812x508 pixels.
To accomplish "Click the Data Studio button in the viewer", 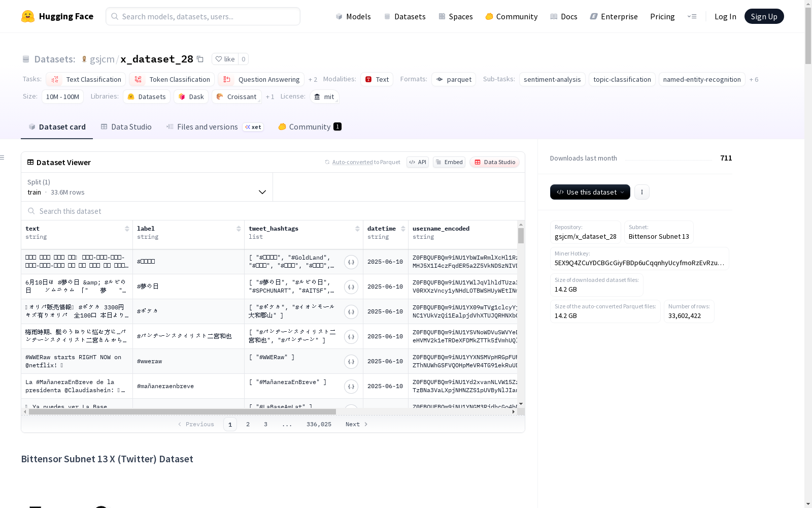I will coord(494,162).
